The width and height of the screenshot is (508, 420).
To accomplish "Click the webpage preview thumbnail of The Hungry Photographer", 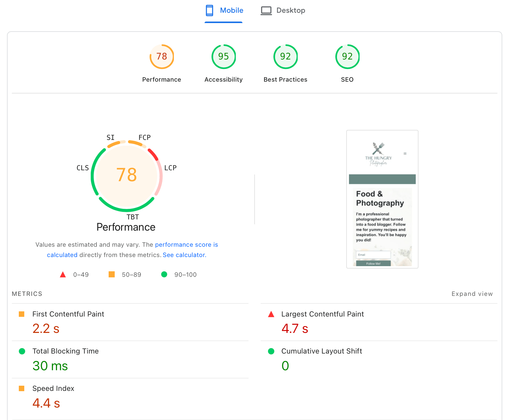I will (382, 199).
